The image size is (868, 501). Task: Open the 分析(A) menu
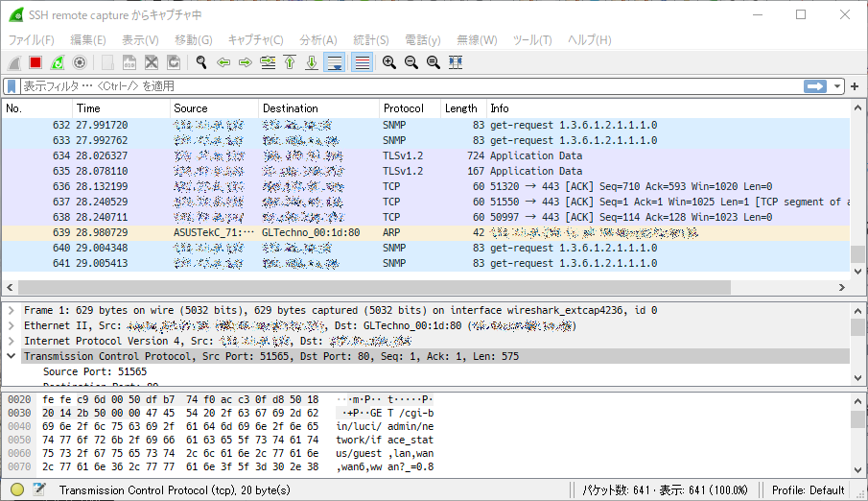click(x=318, y=40)
